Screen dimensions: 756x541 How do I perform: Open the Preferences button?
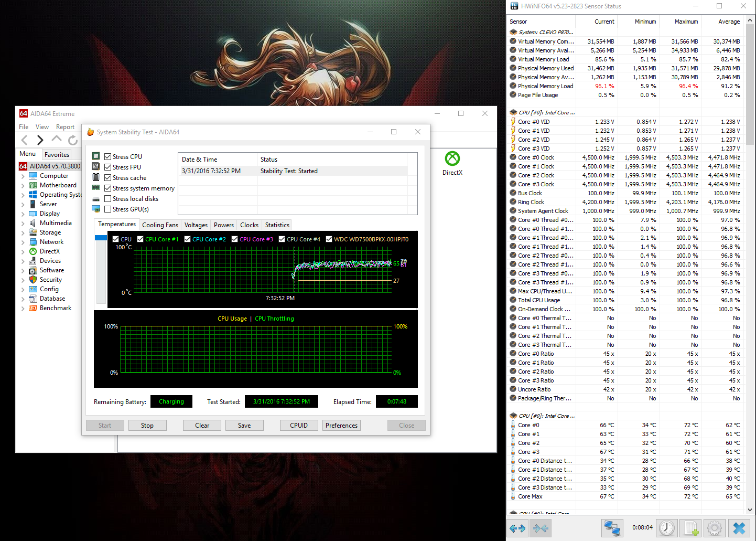pyautogui.click(x=341, y=426)
